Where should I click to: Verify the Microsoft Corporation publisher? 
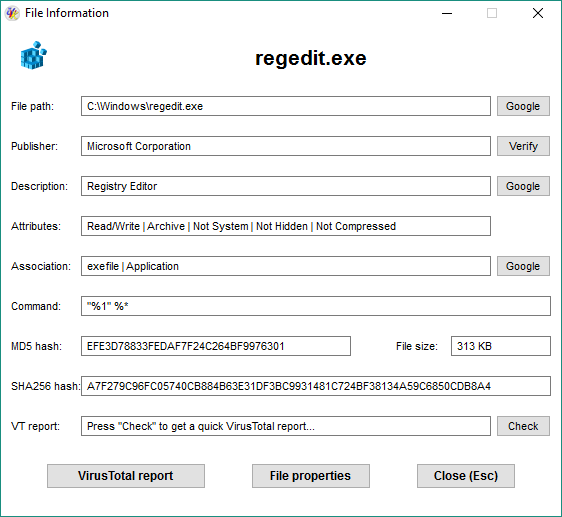click(x=523, y=146)
